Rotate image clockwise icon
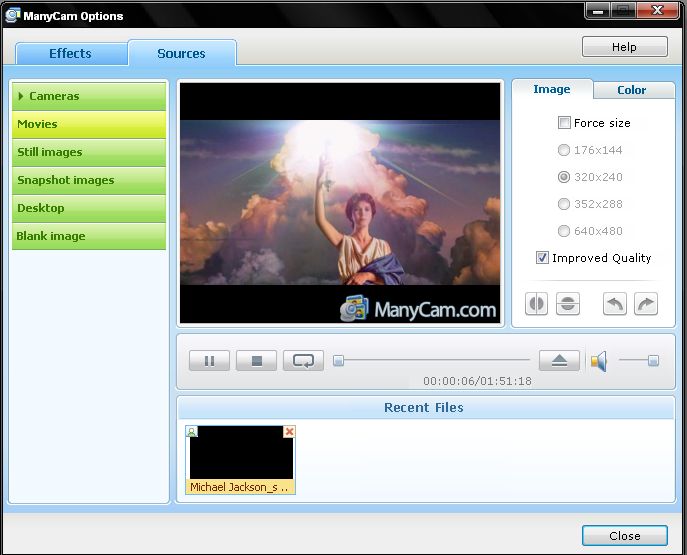Viewport: 687px width, 555px height. click(x=646, y=304)
